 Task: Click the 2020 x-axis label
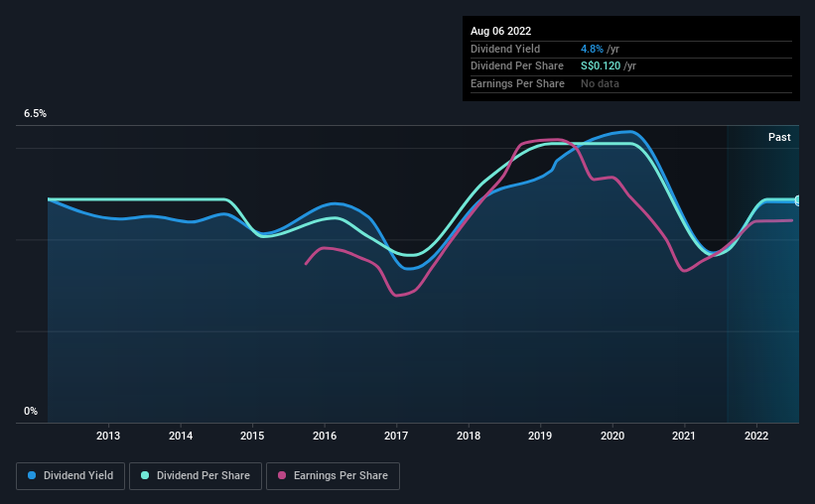pyautogui.click(x=612, y=436)
